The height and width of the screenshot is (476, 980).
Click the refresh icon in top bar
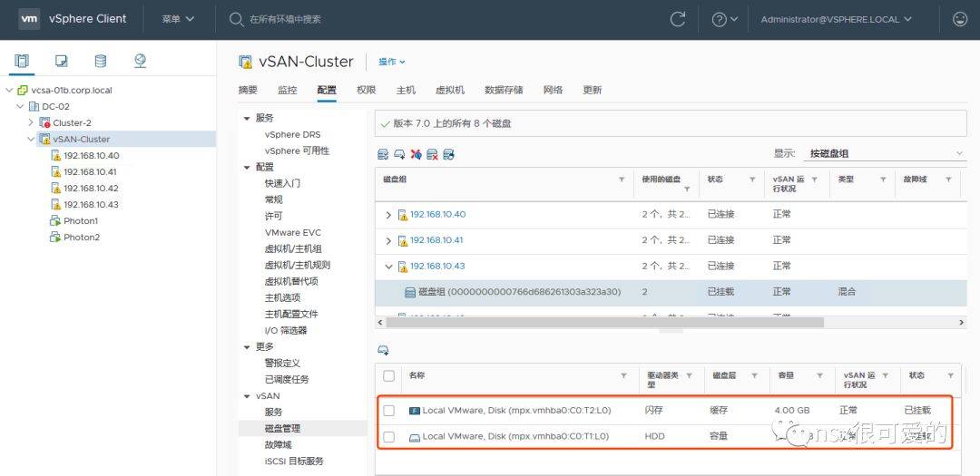(x=677, y=19)
